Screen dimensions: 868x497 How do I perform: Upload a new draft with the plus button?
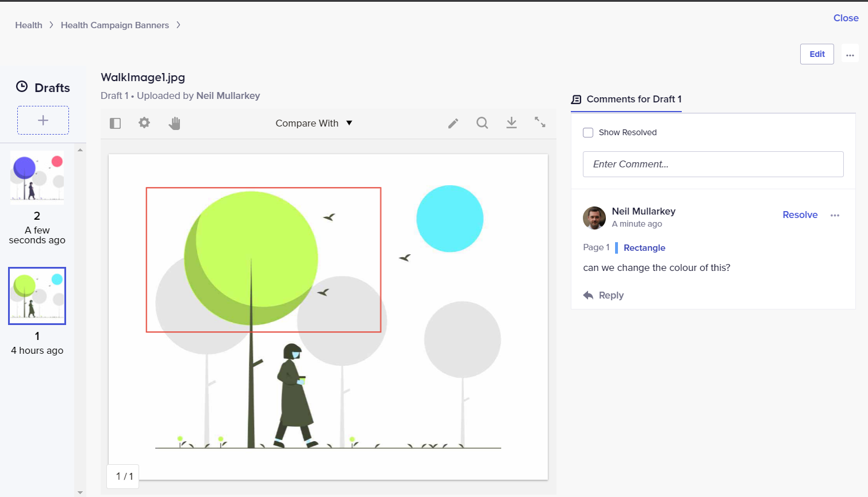43,120
